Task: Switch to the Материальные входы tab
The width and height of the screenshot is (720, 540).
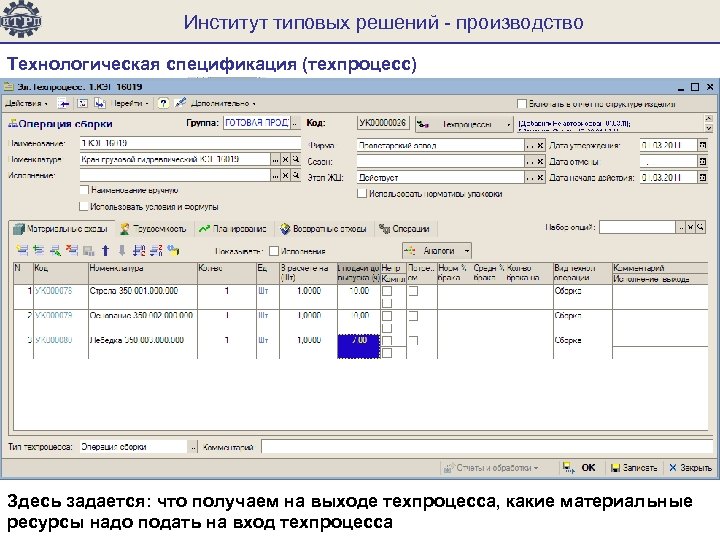Action: tap(60, 228)
